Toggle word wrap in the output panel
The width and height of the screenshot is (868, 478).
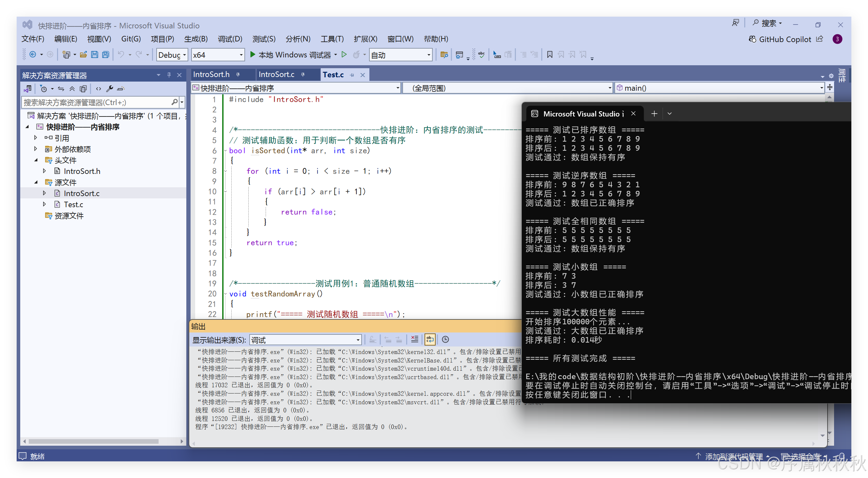(x=430, y=339)
